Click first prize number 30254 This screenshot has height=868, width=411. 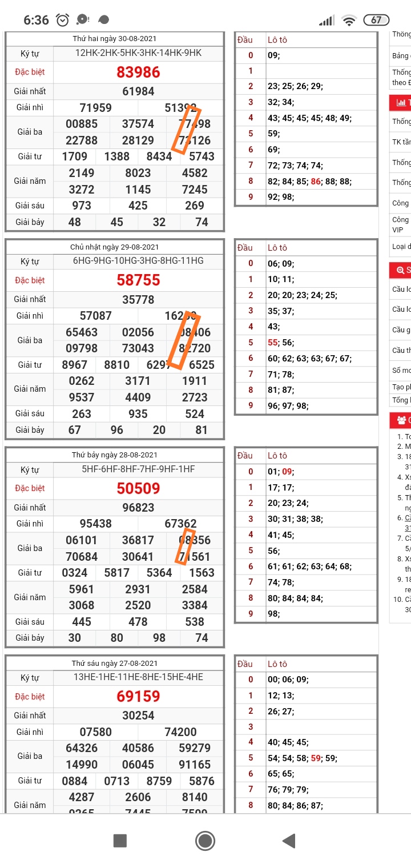coord(138,716)
